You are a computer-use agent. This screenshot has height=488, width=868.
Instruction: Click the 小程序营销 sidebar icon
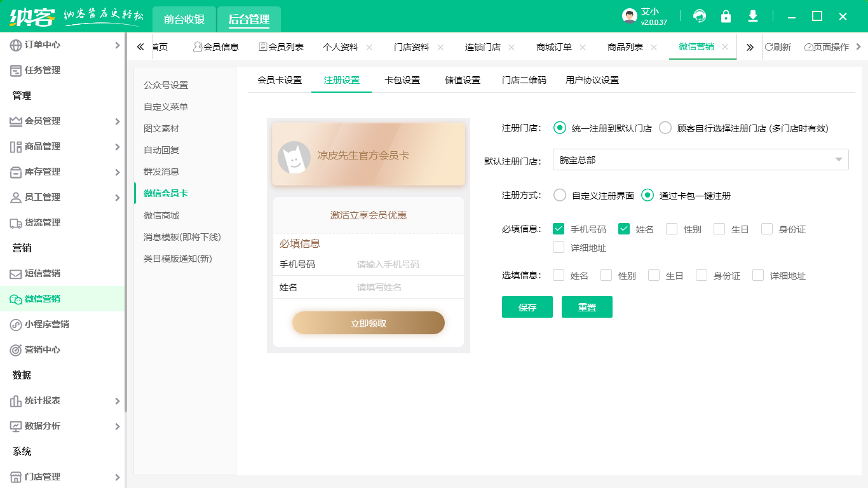[16, 325]
